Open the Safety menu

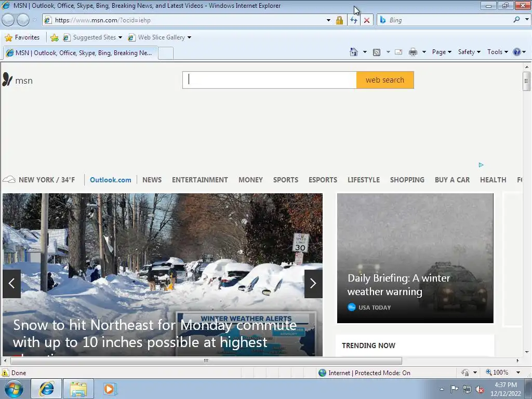pyautogui.click(x=469, y=52)
